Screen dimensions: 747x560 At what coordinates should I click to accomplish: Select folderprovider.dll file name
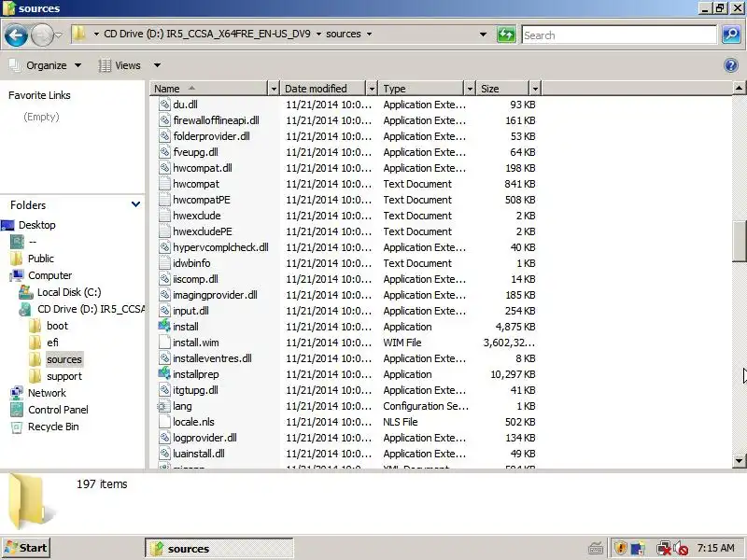[211, 136]
